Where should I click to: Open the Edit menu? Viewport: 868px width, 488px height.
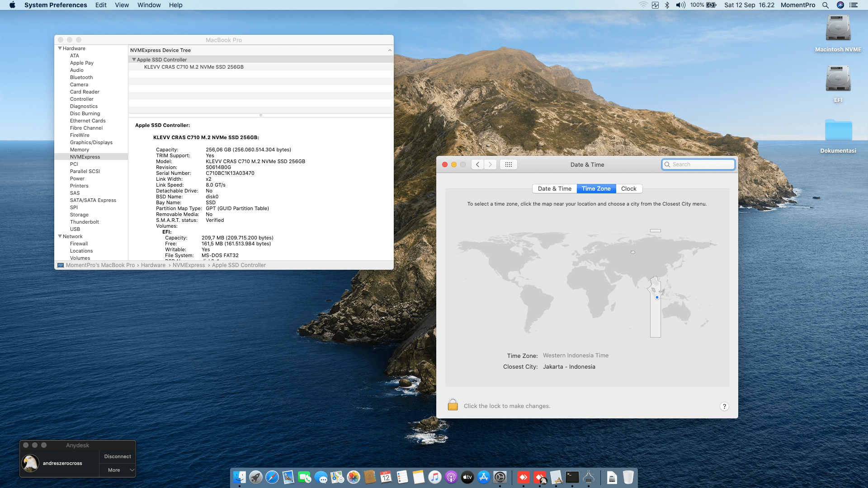pos(101,5)
